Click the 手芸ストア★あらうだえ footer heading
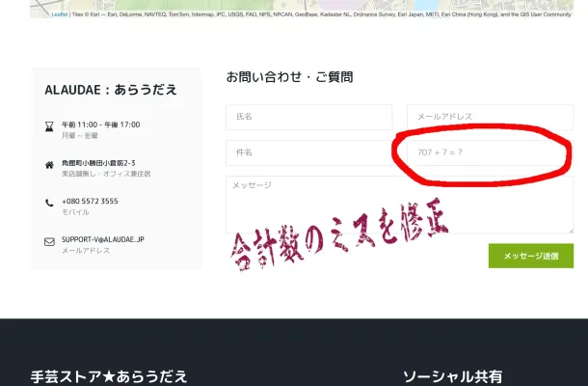The height and width of the screenshot is (386, 588). 109,376
